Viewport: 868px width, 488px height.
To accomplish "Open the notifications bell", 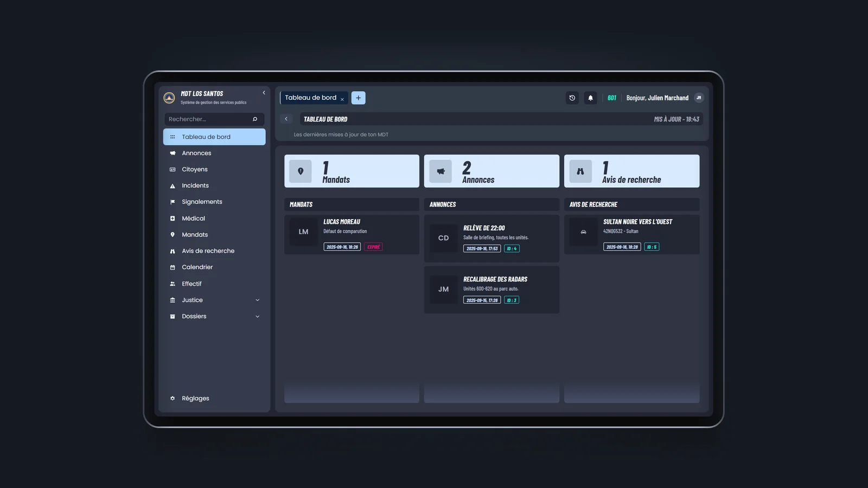I will click(590, 98).
